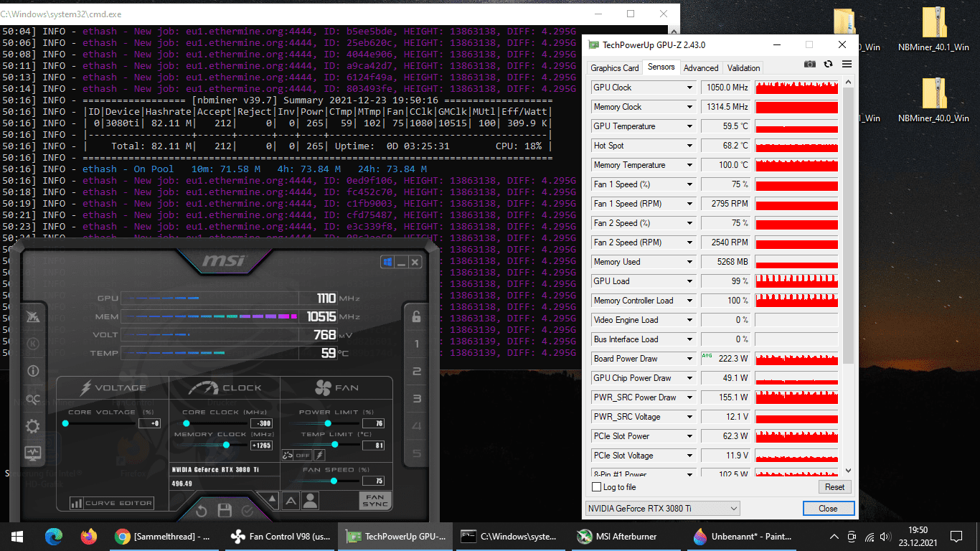Open the Afterburner information icon
This screenshot has width=980, height=551.
(33, 371)
